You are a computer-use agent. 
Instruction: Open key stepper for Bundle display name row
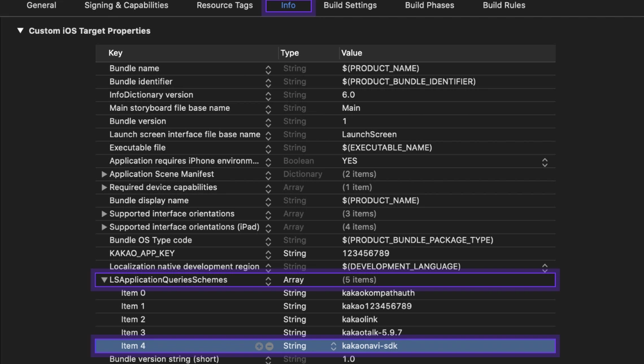point(268,202)
